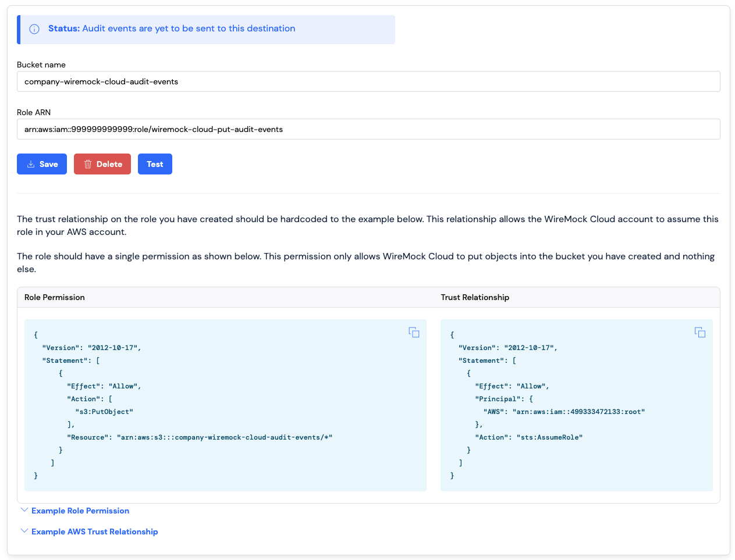The height and width of the screenshot is (560, 735).
Task: Click the "sts:AssumeRole" action line
Action: 529,437
